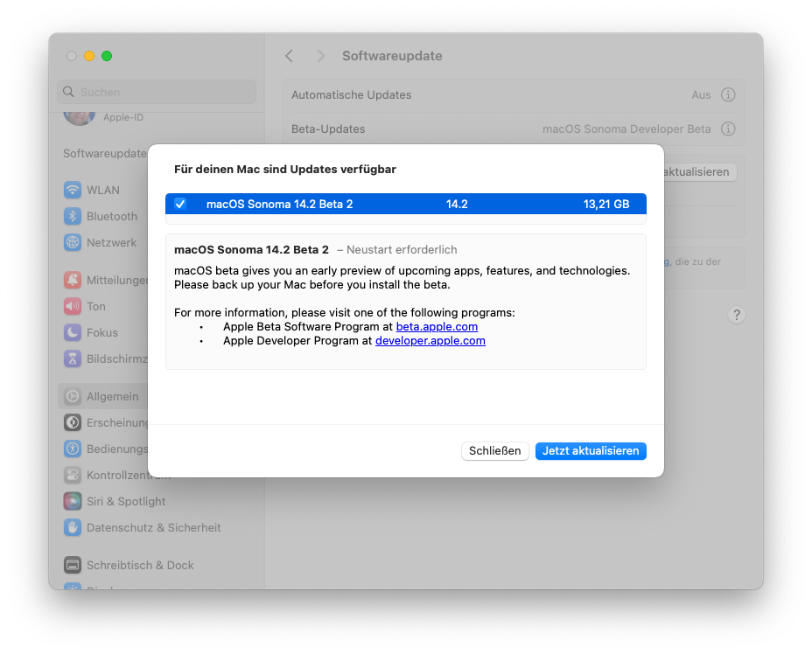Image resolution: width=812 pixels, height=654 pixels.
Task: Select the Fokus moon icon
Action: click(73, 332)
